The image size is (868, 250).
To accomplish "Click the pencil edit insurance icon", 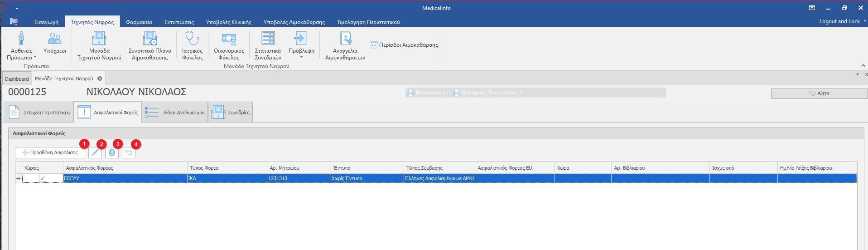I will (95, 152).
